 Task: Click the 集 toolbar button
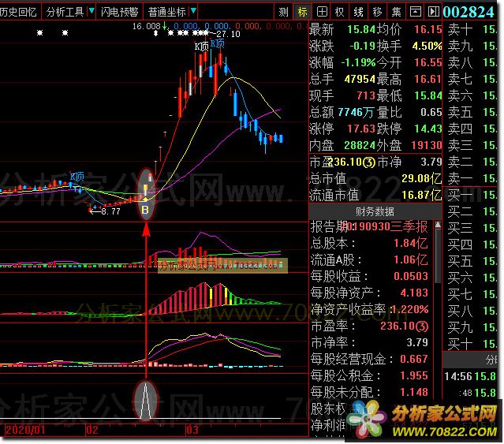396,12
